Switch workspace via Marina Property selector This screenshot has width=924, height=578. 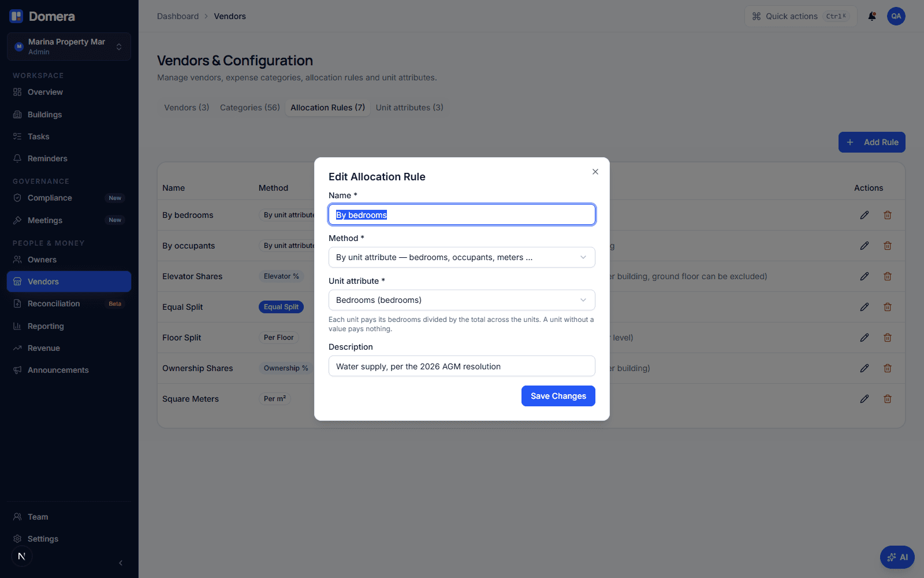point(69,46)
